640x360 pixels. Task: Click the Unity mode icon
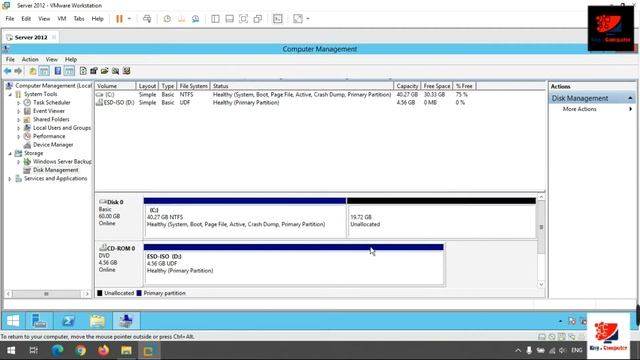click(x=258, y=19)
